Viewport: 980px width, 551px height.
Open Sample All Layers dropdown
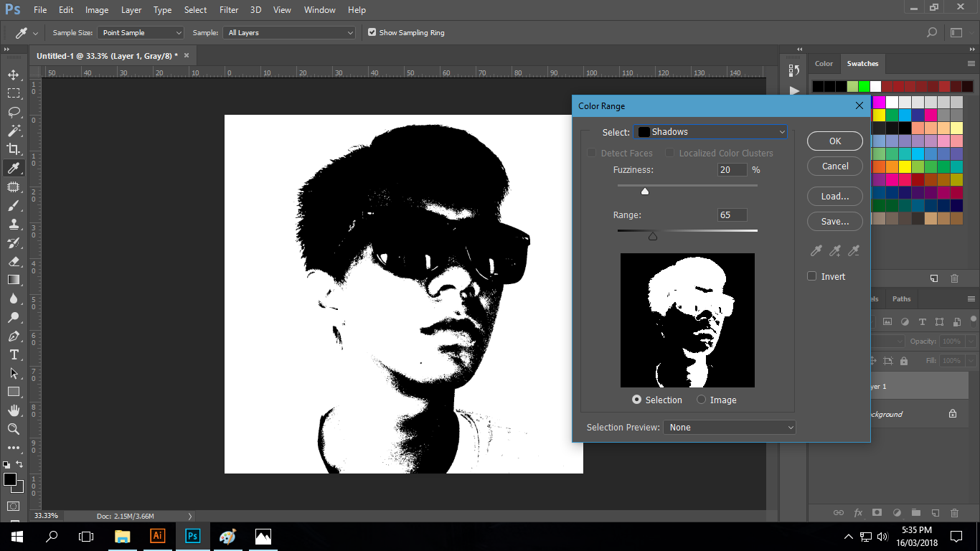(x=290, y=32)
